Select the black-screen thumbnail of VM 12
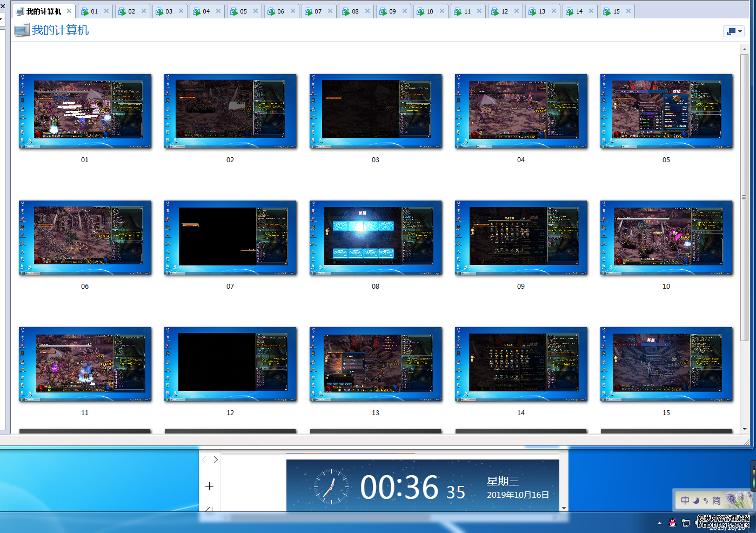This screenshot has height=533, width=756. tap(230, 364)
